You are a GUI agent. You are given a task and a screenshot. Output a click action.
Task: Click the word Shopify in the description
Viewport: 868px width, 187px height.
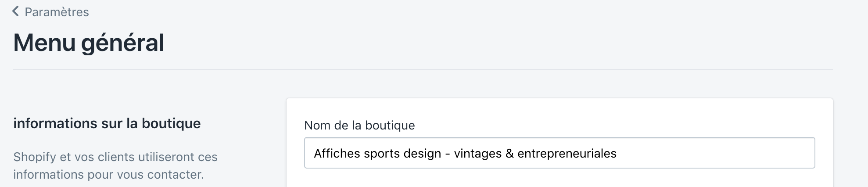[35, 157]
